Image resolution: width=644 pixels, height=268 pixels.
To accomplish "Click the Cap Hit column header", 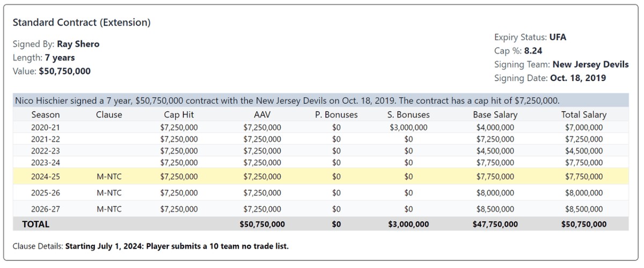I will tap(179, 114).
